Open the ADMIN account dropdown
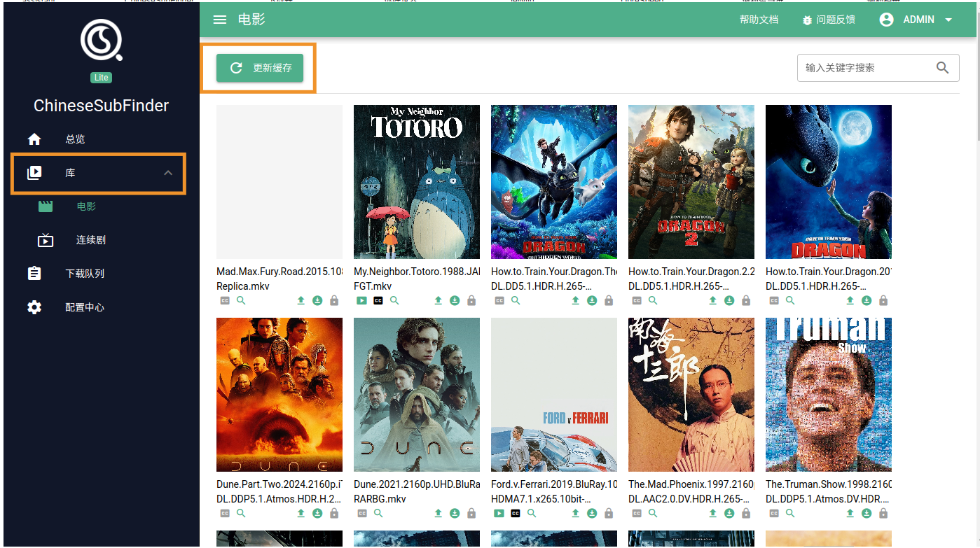This screenshot has width=980, height=548. tap(916, 20)
